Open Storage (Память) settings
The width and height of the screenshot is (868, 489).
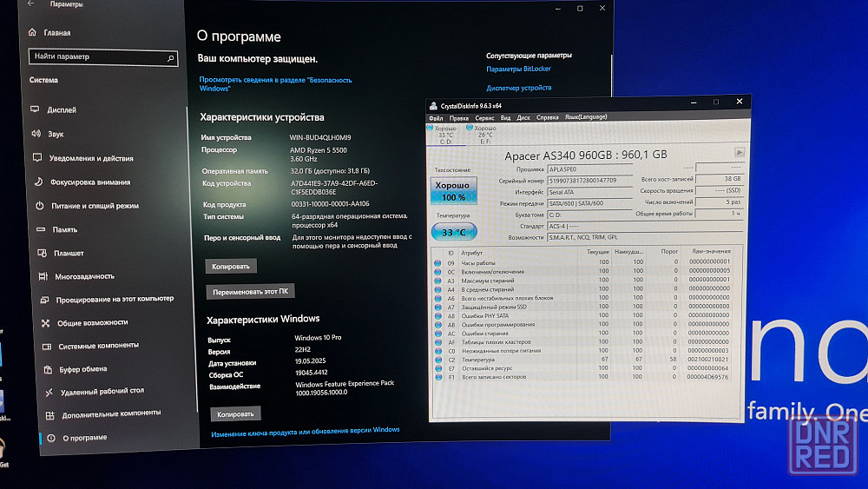[x=57, y=229]
